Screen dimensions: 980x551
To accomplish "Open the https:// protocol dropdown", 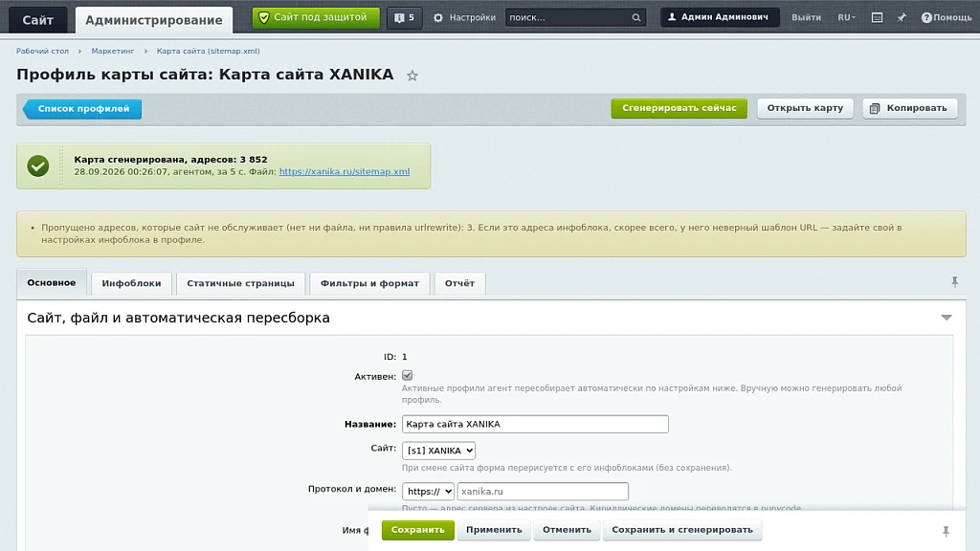I will tap(428, 492).
